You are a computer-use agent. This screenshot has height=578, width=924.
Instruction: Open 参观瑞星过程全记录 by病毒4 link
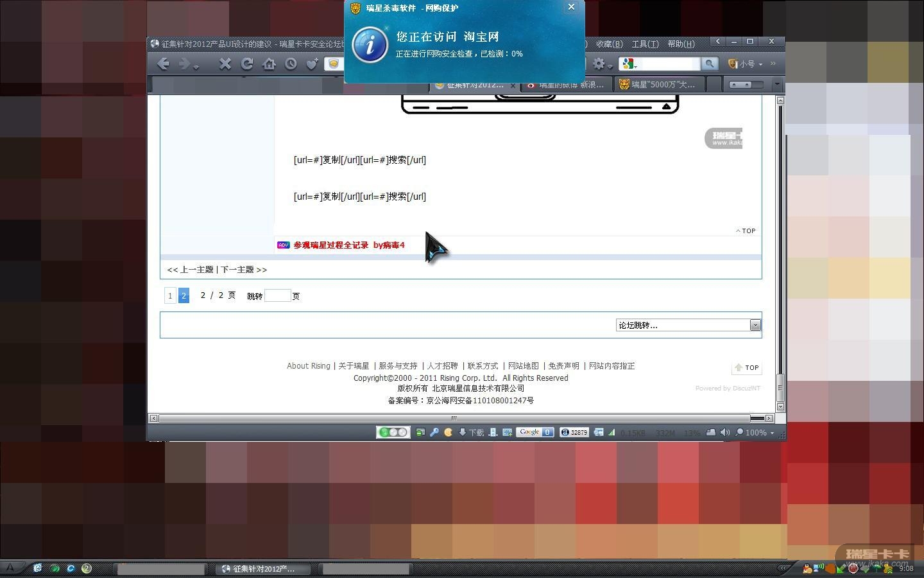point(349,245)
